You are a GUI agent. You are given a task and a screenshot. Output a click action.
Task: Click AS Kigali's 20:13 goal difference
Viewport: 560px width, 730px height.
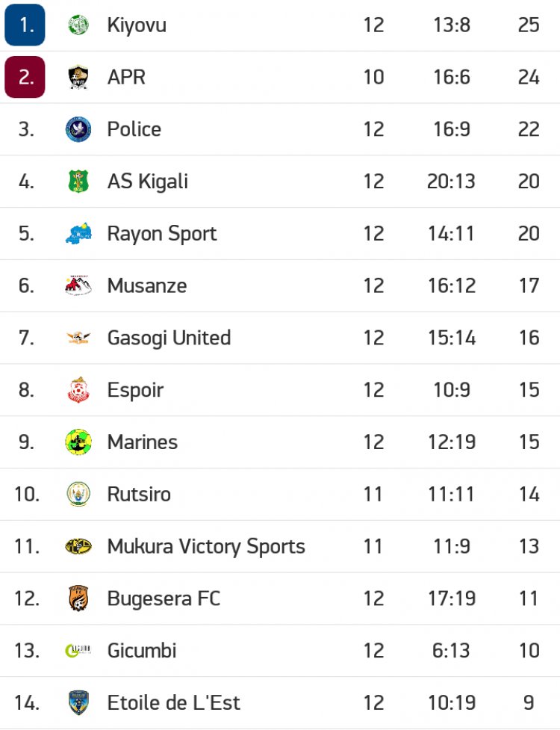[451, 182]
